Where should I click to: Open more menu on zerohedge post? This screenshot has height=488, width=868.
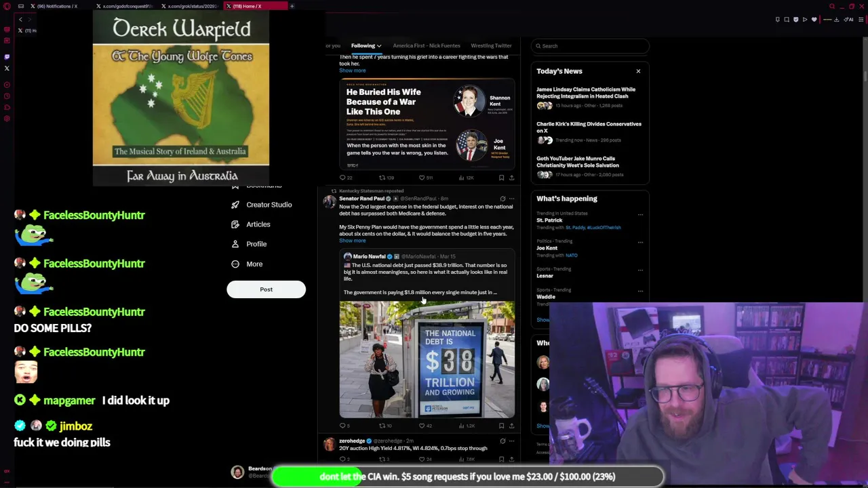(512, 441)
